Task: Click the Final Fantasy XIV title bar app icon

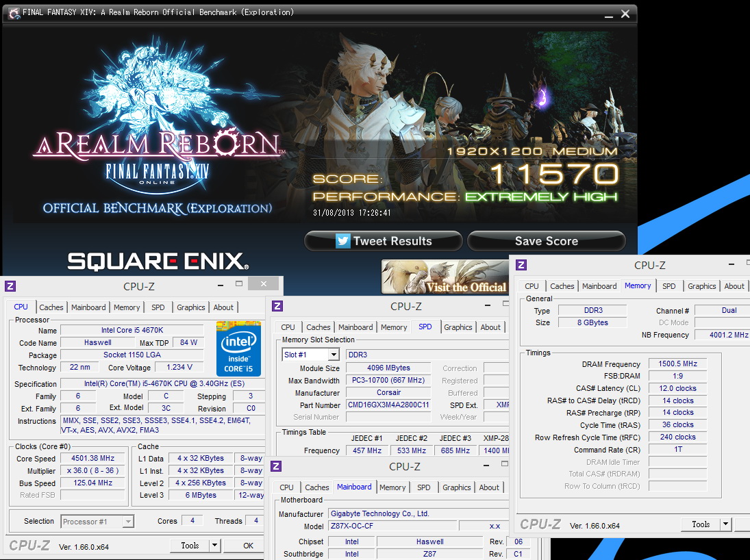Action: 14,13
